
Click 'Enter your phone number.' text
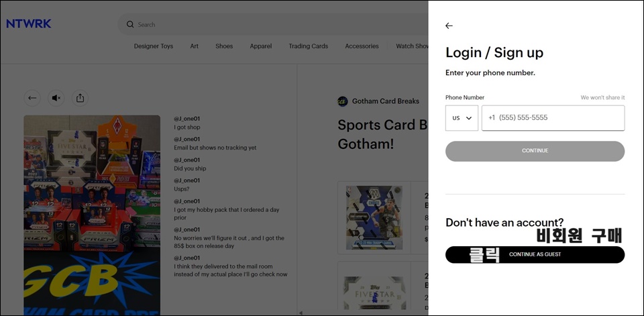click(x=490, y=73)
